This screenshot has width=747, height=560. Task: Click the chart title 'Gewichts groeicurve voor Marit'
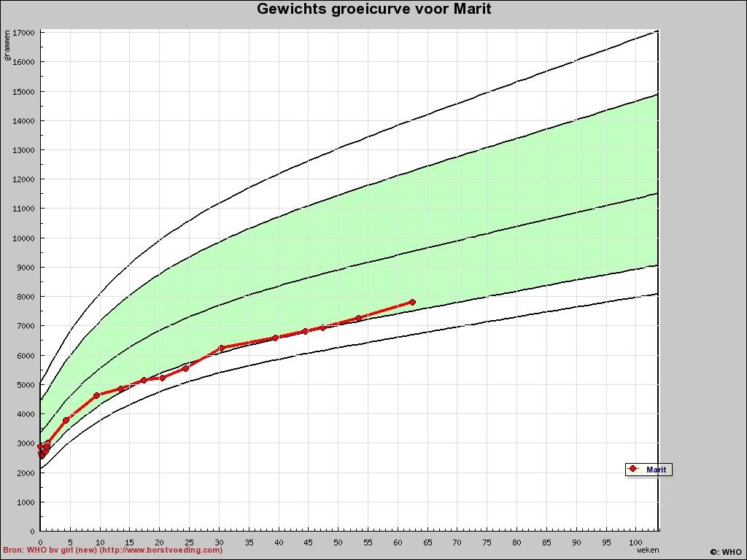[x=373, y=9]
